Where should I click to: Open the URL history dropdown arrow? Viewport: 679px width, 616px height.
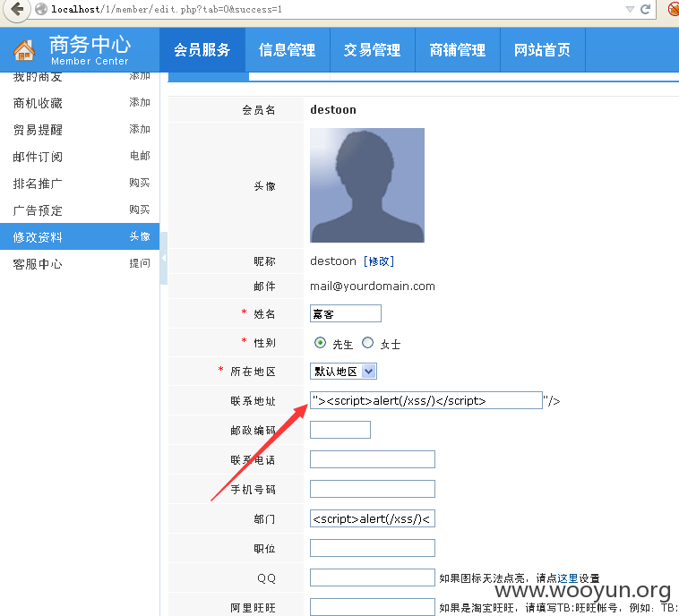630,9
